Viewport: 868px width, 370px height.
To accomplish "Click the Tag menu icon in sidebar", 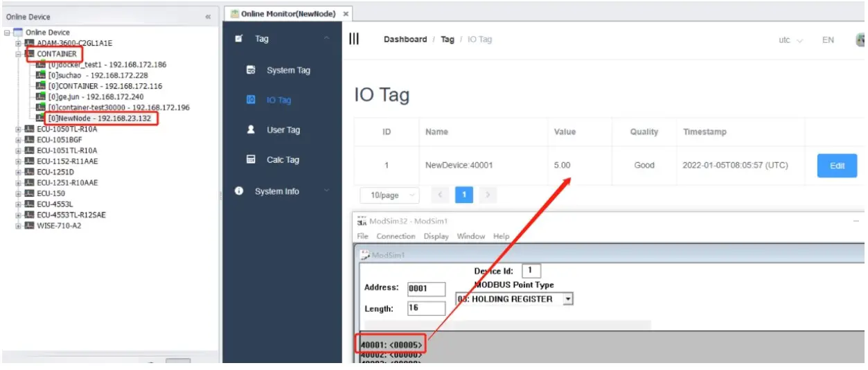I will [x=239, y=39].
